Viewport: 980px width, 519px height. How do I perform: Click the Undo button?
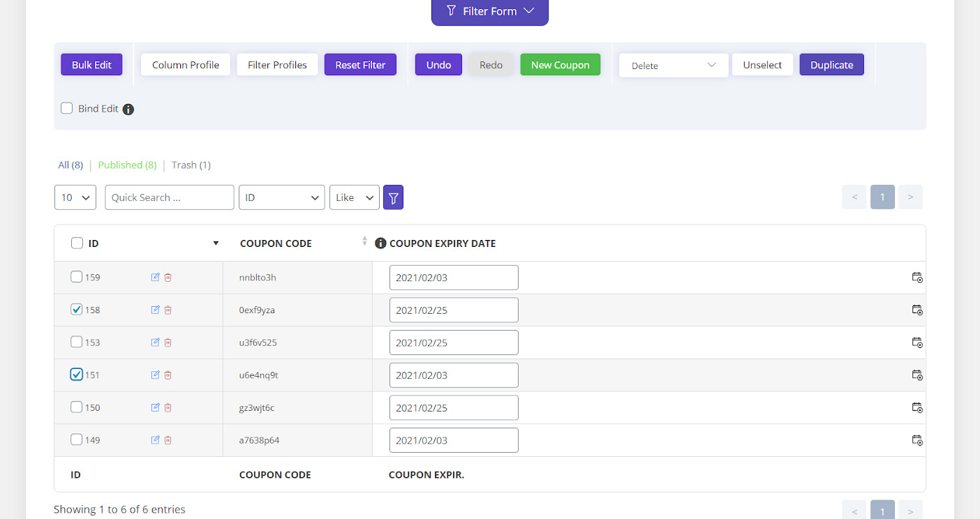pyautogui.click(x=438, y=65)
